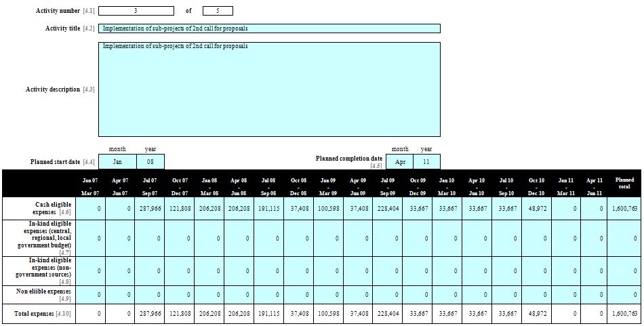Click cash expenses cell 228,404 for Jul 09

tap(388, 208)
